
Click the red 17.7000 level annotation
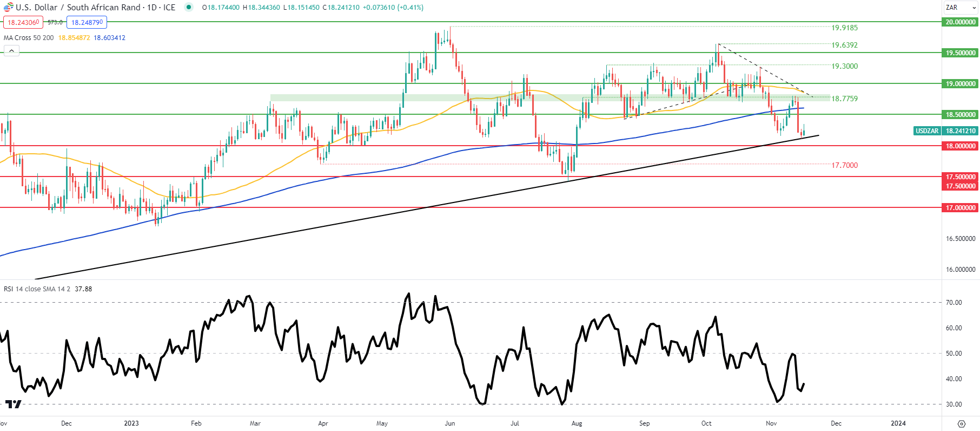point(845,165)
